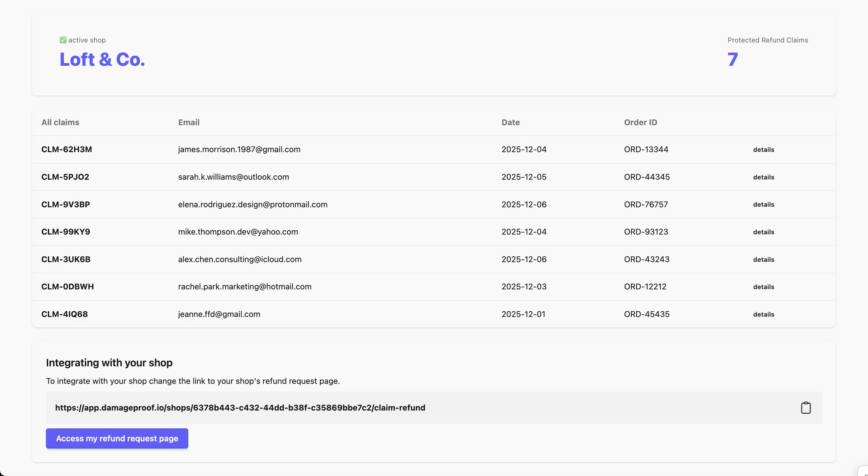This screenshot has width=868, height=476.
Task: Select claim ID CLM-4IQ68
Action: (64, 314)
